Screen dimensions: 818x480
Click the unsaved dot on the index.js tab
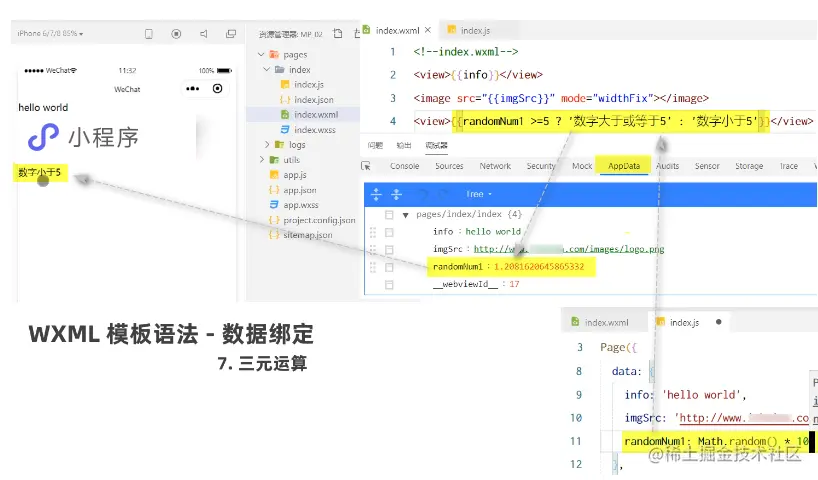point(719,322)
